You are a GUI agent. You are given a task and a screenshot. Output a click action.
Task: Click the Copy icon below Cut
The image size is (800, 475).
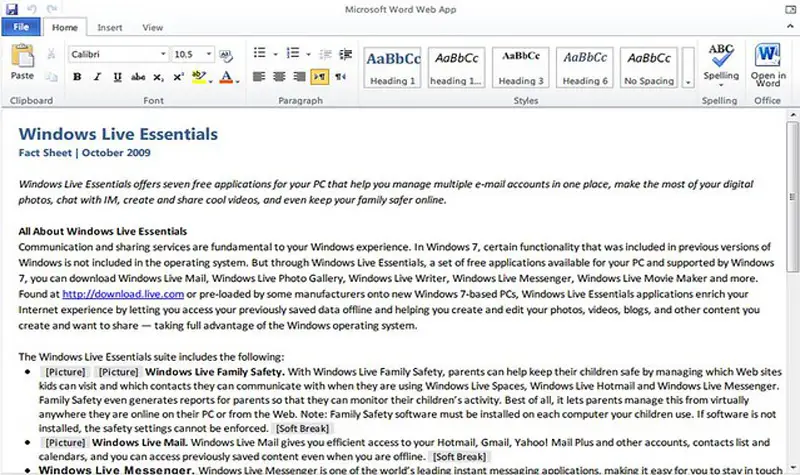(x=51, y=77)
